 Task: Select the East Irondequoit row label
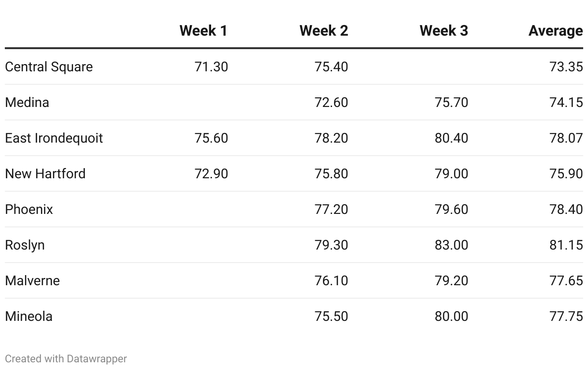coord(54,138)
